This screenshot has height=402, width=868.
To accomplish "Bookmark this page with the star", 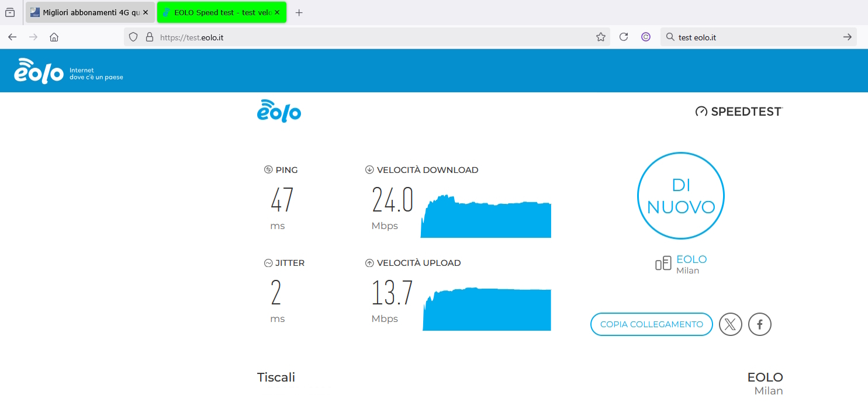I will point(601,37).
